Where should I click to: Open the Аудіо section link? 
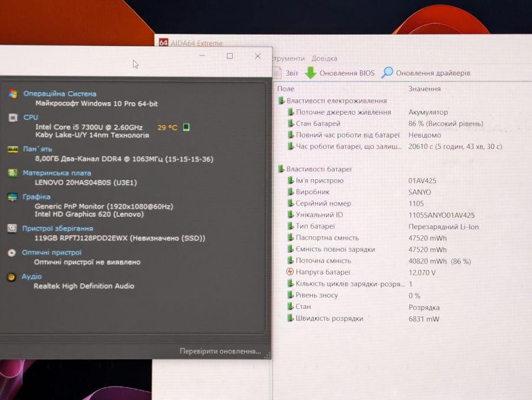click(31, 276)
